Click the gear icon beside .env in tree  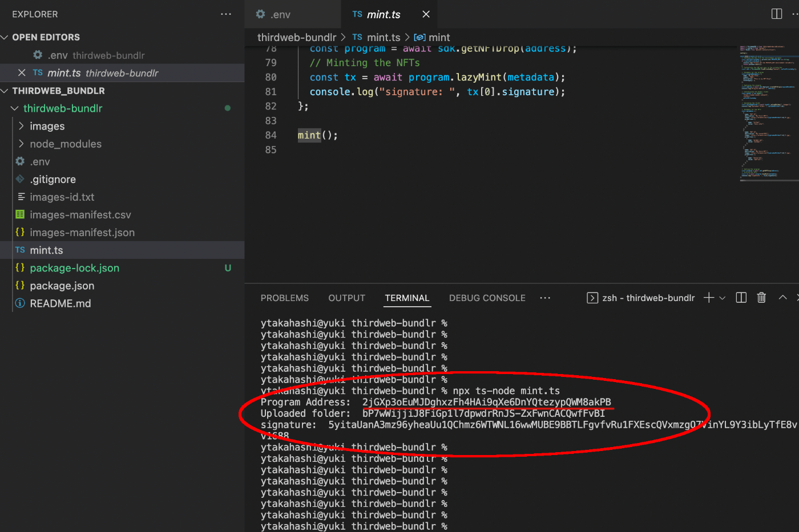(20, 161)
